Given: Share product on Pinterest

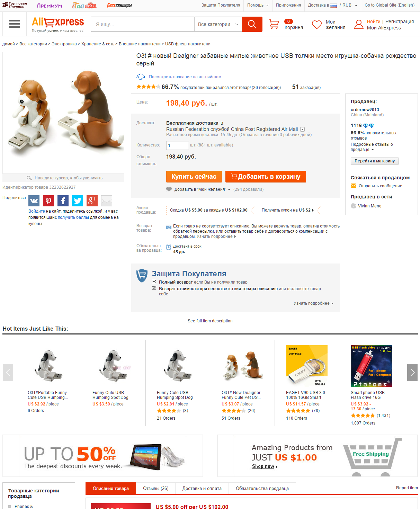Looking at the screenshot, I should click(x=48, y=201).
